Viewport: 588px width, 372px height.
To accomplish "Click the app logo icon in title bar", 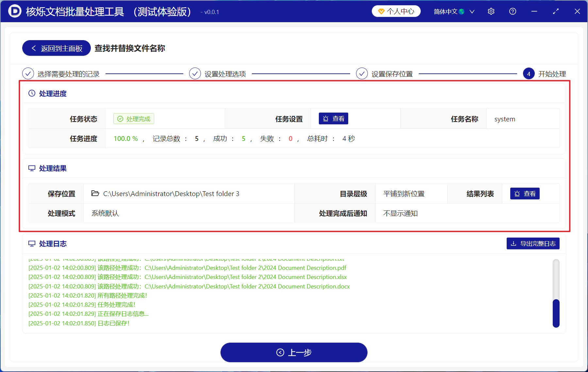I will point(14,11).
